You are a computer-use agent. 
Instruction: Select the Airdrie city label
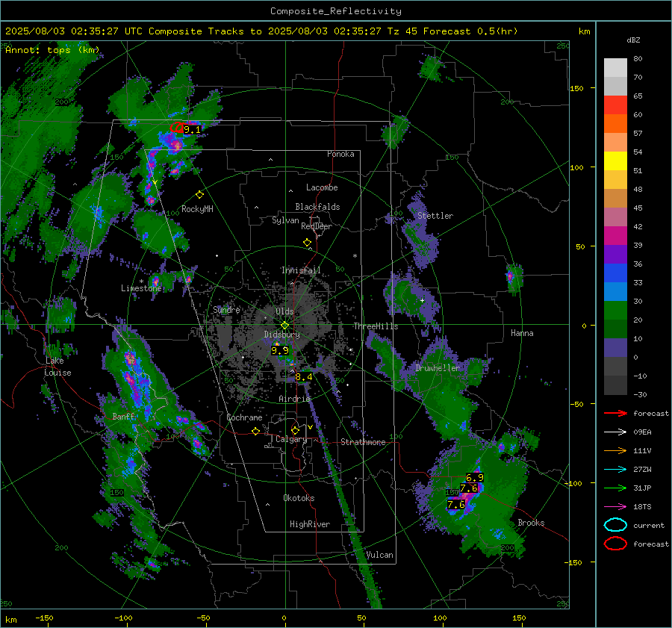pos(294,399)
